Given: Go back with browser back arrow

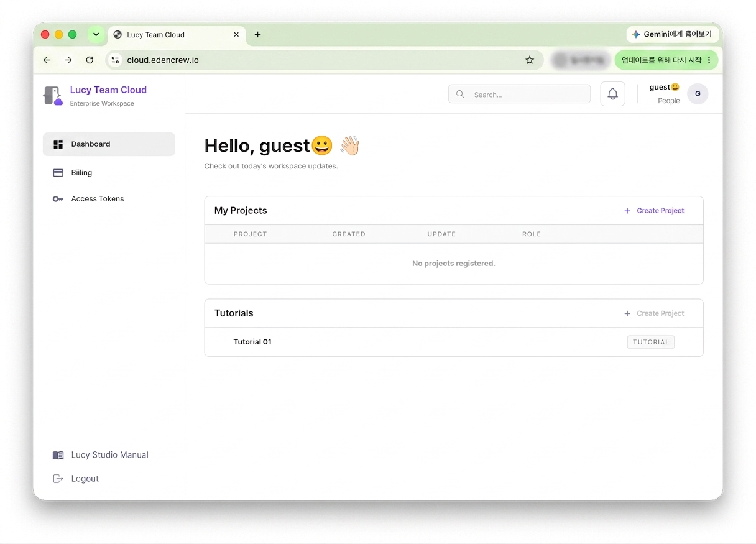Looking at the screenshot, I should pos(47,60).
